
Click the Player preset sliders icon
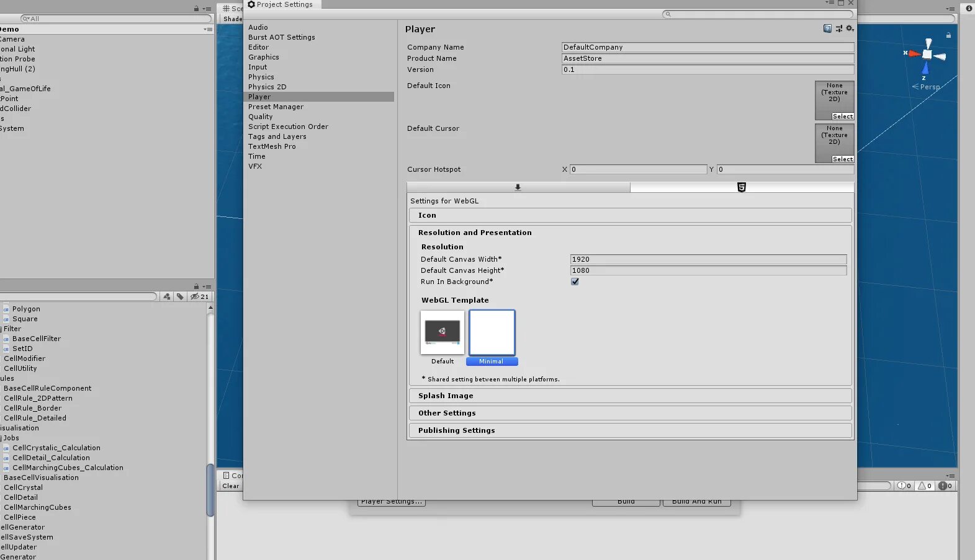(x=839, y=29)
